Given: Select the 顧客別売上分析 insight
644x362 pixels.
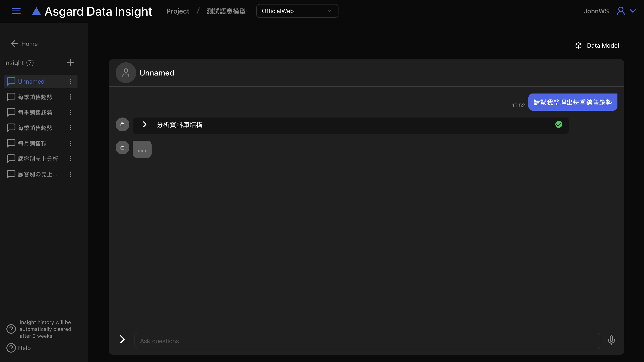Looking at the screenshot, I should click(x=38, y=159).
